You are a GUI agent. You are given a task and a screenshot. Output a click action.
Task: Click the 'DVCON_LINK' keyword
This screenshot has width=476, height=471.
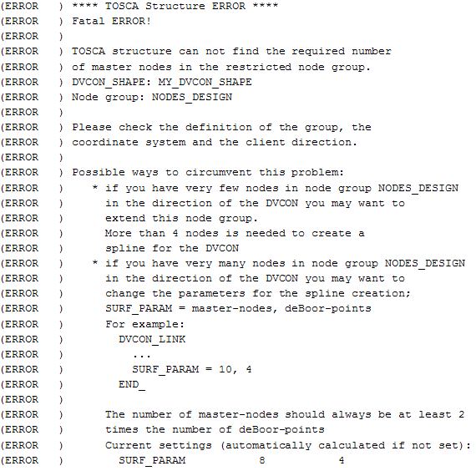(152, 339)
